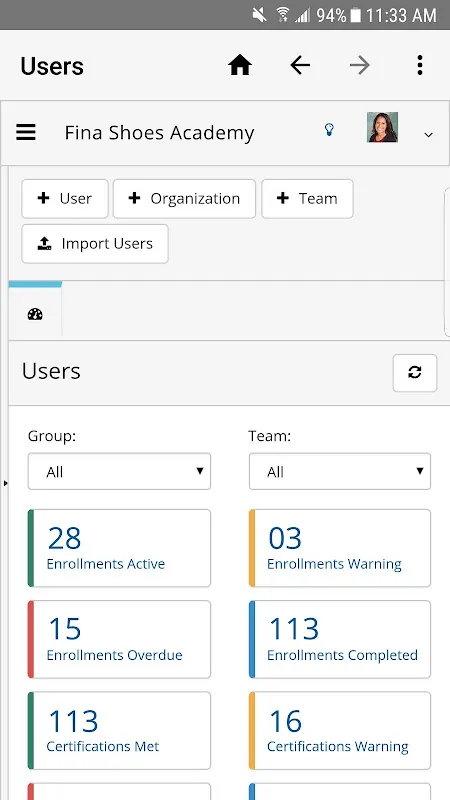
Task: Add a new User
Action: click(65, 198)
